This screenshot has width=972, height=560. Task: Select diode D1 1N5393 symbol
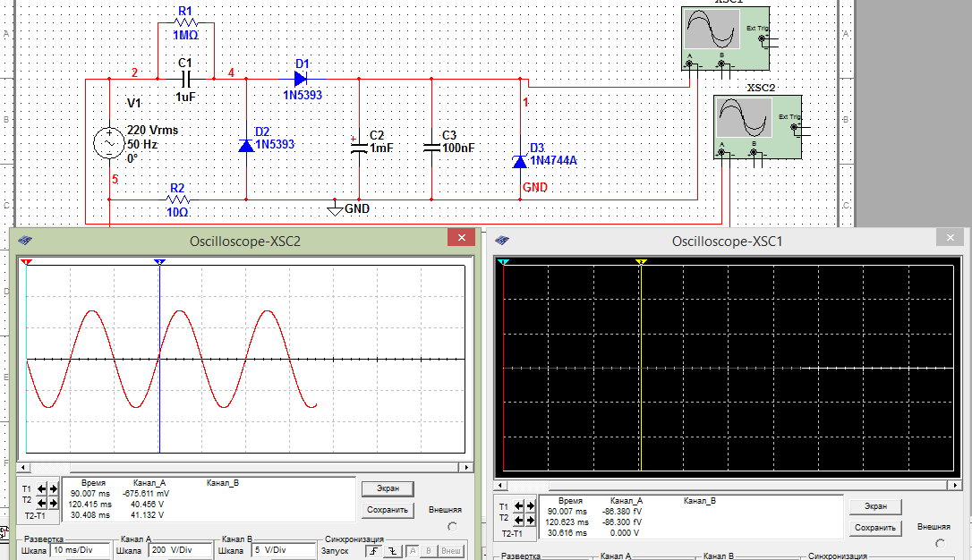[x=302, y=79]
